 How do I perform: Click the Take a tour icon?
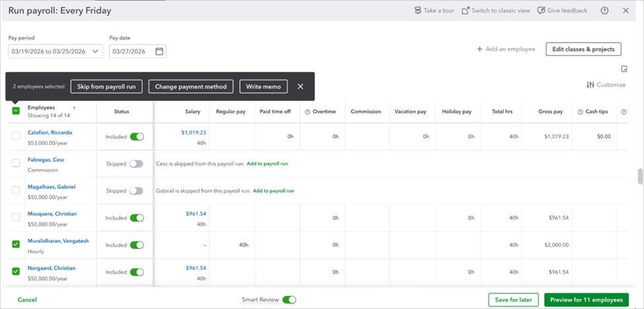pyautogui.click(x=417, y=11)
